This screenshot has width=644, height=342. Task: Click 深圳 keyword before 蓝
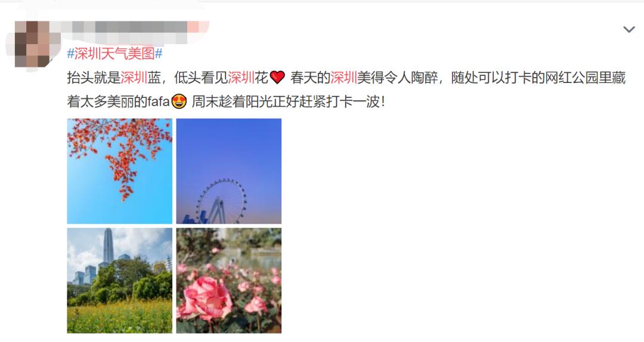[x=134, y=77]
